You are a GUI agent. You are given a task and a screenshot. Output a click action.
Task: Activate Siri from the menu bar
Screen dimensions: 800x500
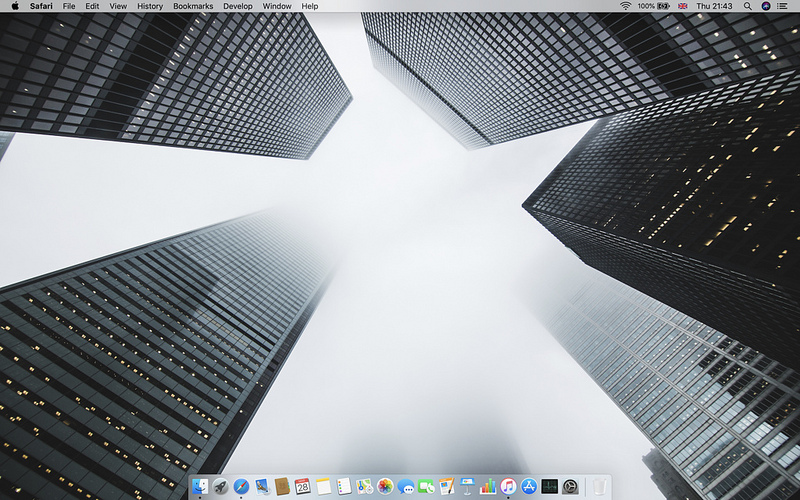(766, 6)
